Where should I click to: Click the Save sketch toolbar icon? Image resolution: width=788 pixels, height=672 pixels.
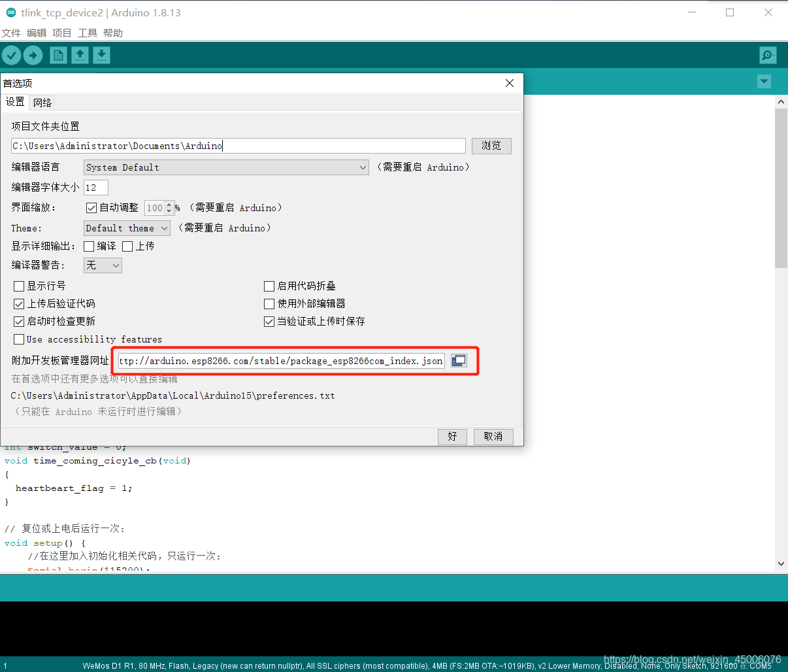click(101, 55)
